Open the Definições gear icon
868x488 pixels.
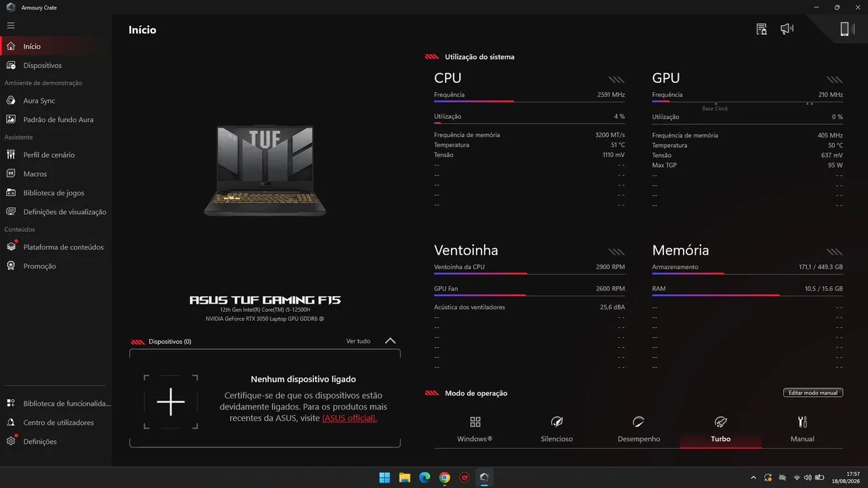point(11,441)
